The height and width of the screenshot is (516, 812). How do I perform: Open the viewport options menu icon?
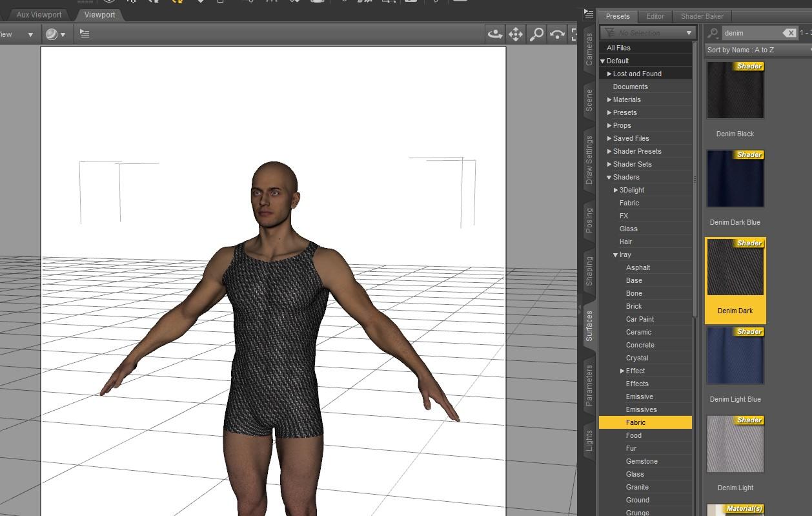[85, 34]
